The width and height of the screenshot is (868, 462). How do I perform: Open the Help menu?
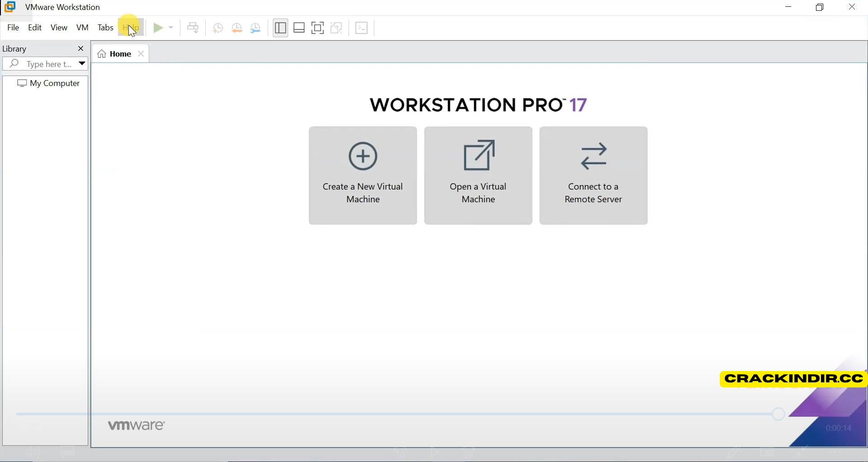[131, 28]
